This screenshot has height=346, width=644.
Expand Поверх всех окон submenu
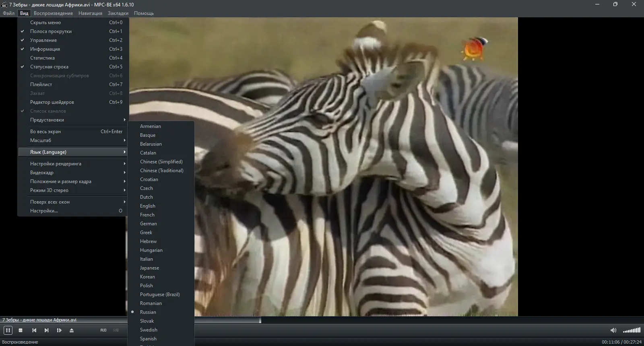tap(73, 202)
